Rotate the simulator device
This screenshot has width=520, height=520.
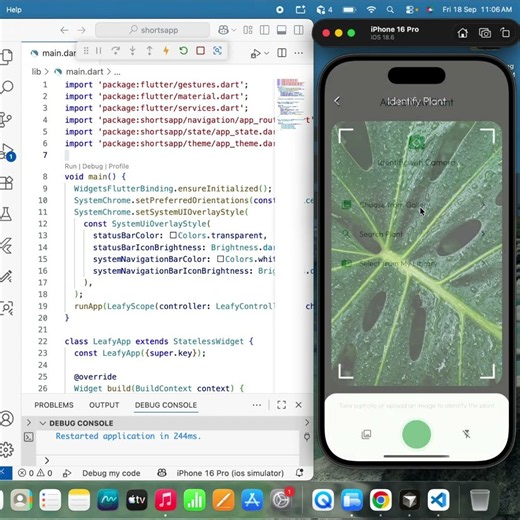(505, 33)
